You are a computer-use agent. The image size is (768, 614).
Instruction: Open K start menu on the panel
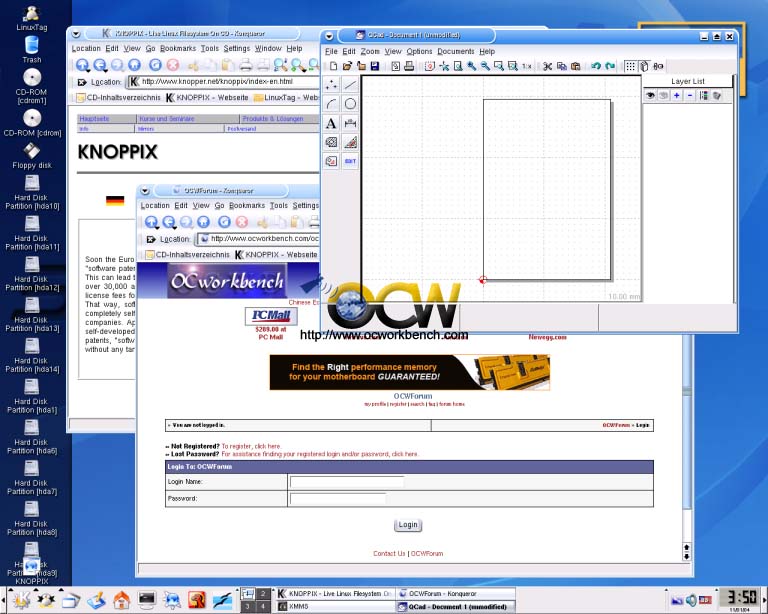coord(21,600)
